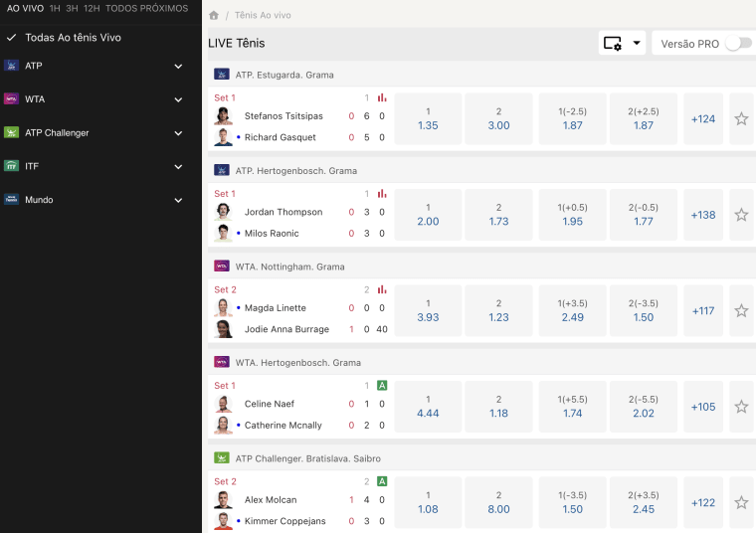The height and width of the screenshot is (533, 756).
Task: Show +117 more markets for Linette match
Action: coord(703,311)
